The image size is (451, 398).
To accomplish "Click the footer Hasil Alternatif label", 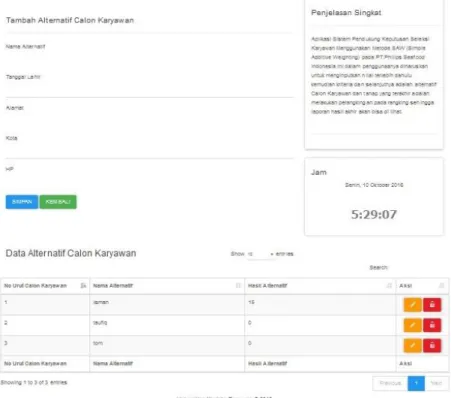I will click(268, 363).
